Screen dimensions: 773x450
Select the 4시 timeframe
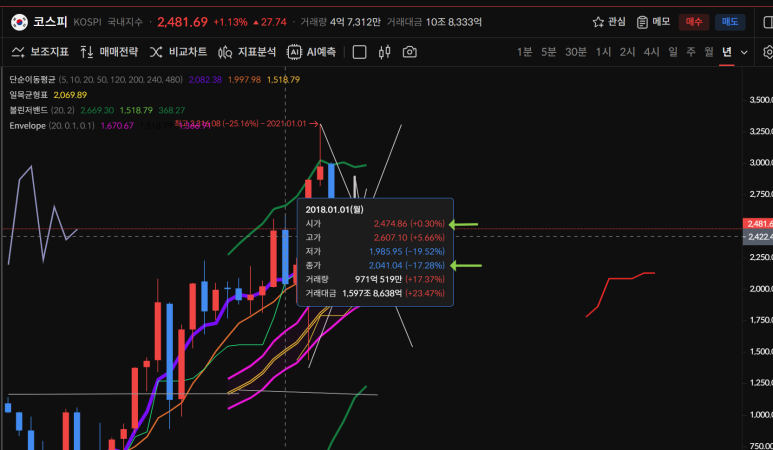(652, 52)
